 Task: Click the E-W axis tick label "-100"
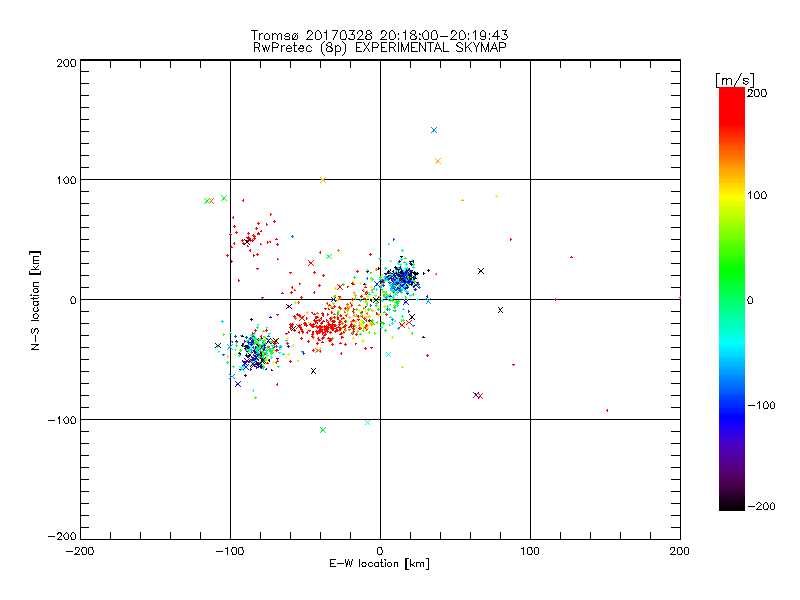coord(230,551)
